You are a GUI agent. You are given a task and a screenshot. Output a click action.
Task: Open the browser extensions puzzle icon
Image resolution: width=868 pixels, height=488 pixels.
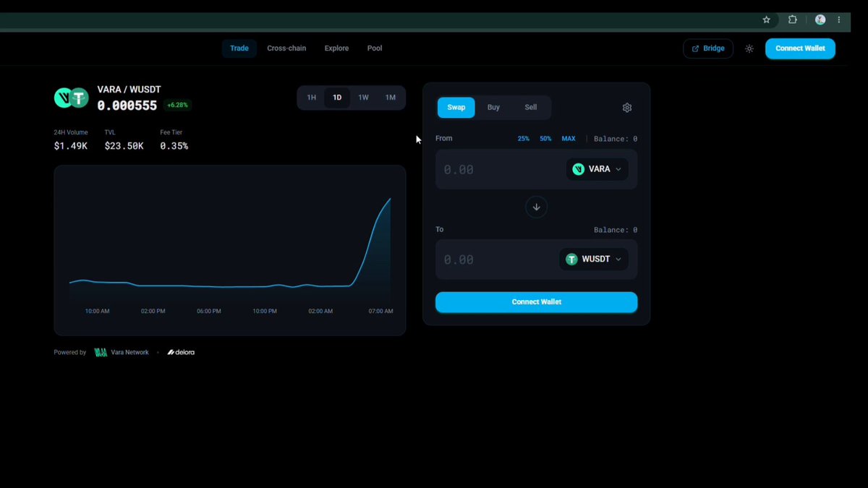(x=793, y=20)
